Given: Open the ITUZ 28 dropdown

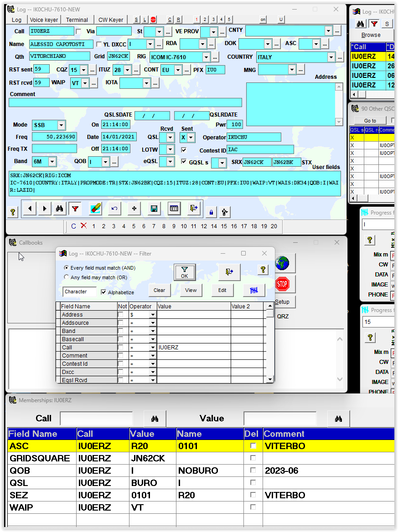Looking at the screenshot, I should [127, 70].
